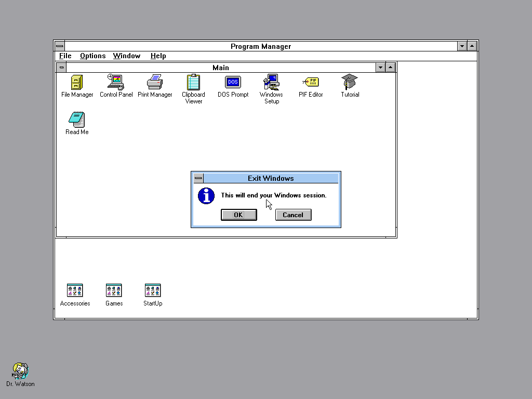Open the Exit Windows dialog control-menu box

[198, 179]
